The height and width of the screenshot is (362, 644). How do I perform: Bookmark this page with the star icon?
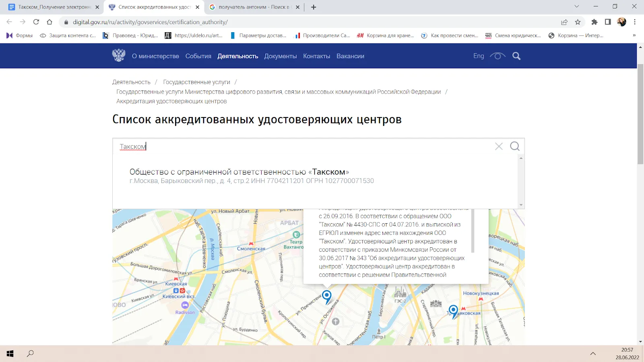(578, 22)
